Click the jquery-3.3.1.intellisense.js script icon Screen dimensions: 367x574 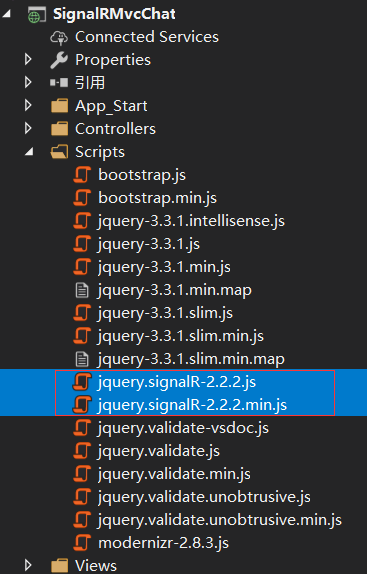coord(82,221)
